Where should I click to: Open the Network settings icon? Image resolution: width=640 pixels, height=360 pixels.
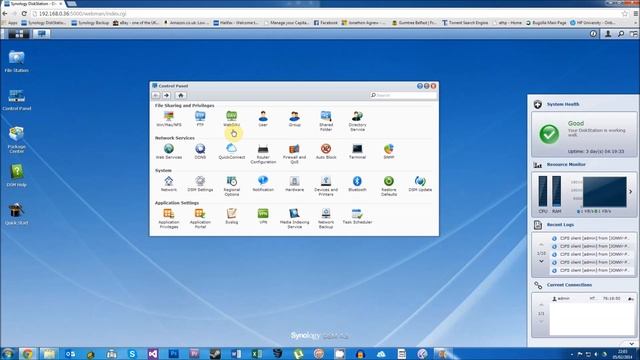(169, 184)
